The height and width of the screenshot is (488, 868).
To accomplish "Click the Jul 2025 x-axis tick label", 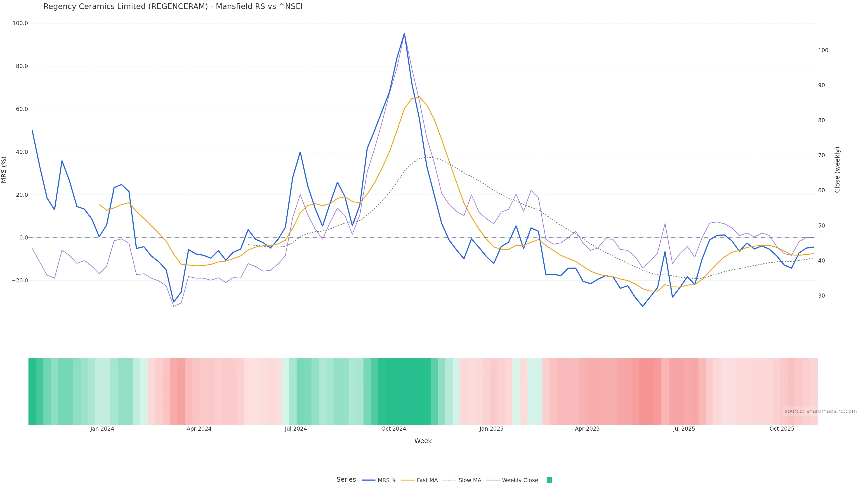I will coord(684,429).
